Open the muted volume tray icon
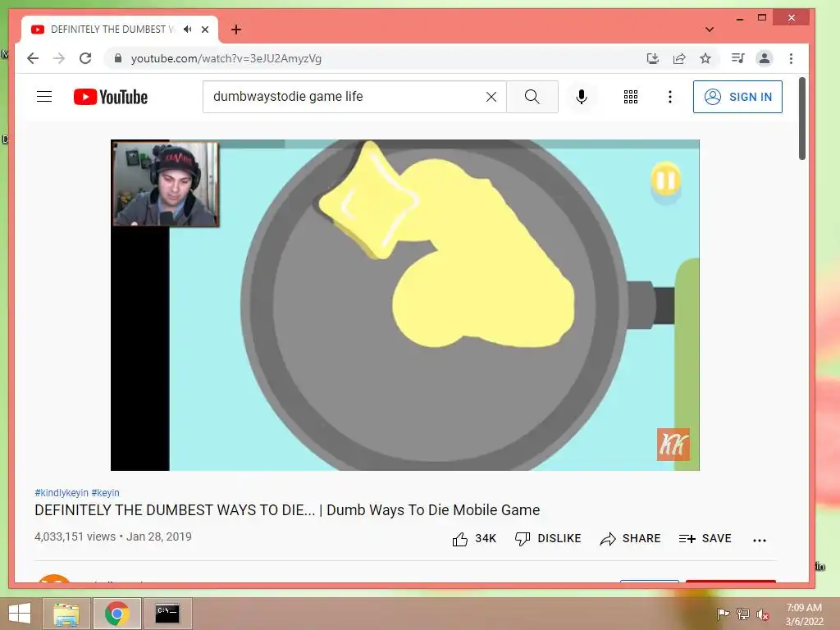Screen dimensions: 840x630 click(762, 614)
